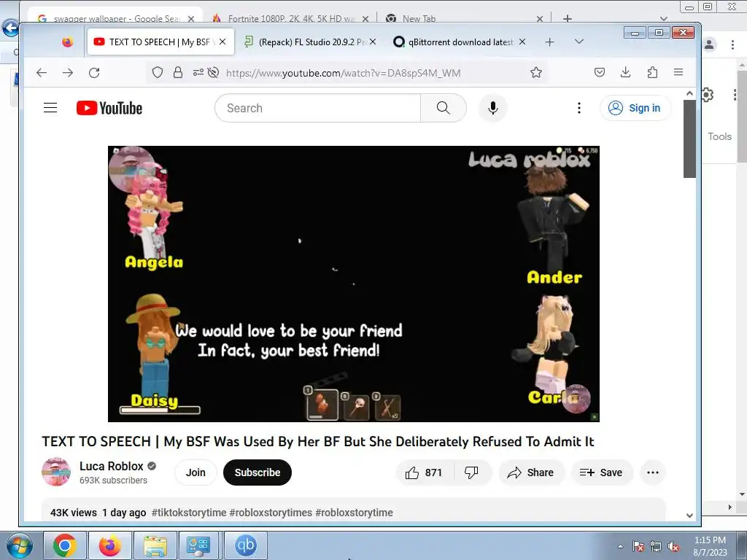Bookmark this page with the star

[536, 72]
